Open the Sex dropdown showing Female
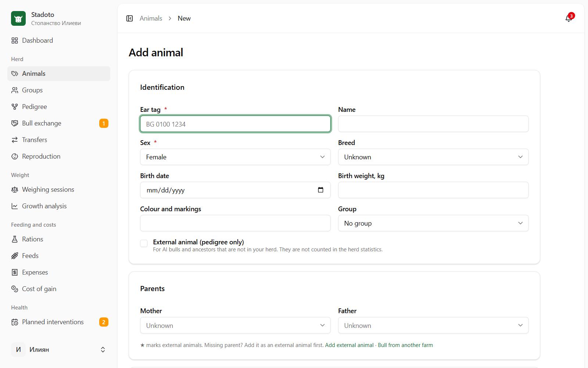 click(235, 157)
